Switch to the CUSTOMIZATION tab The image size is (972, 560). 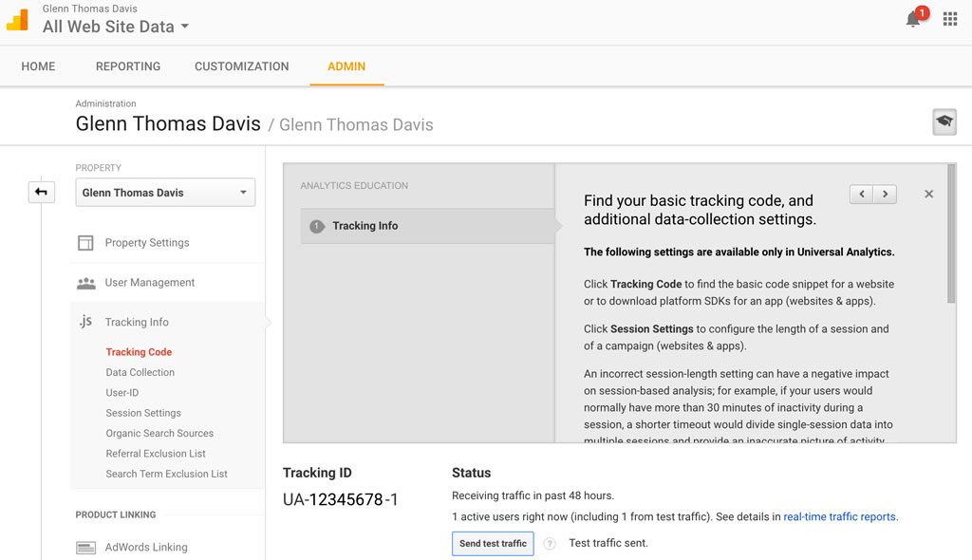[x=242, y=66]
